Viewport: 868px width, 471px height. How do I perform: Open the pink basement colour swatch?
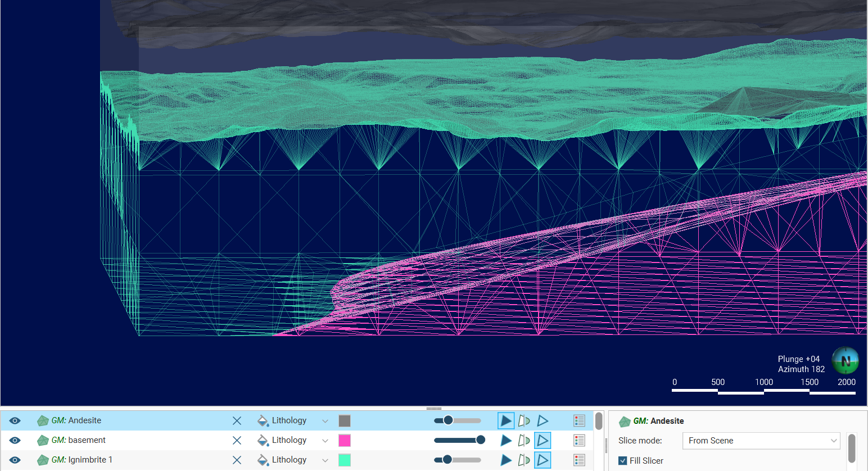point(345,440)
